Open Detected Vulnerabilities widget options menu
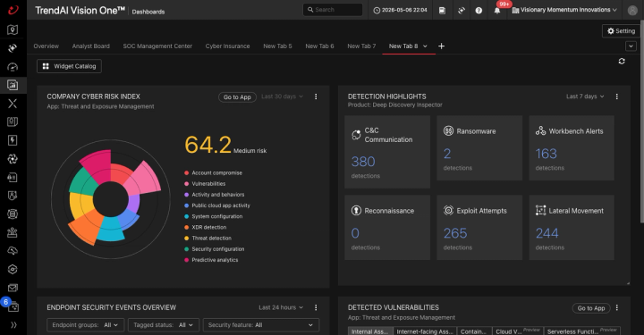Viewport: 644px width, 335px height. (x=616, y=307)
